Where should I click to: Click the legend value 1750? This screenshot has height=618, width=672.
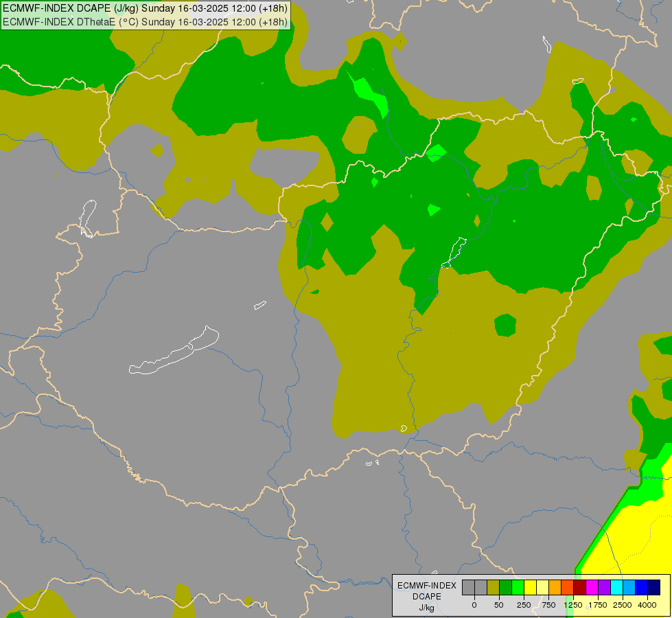(598, 605)
